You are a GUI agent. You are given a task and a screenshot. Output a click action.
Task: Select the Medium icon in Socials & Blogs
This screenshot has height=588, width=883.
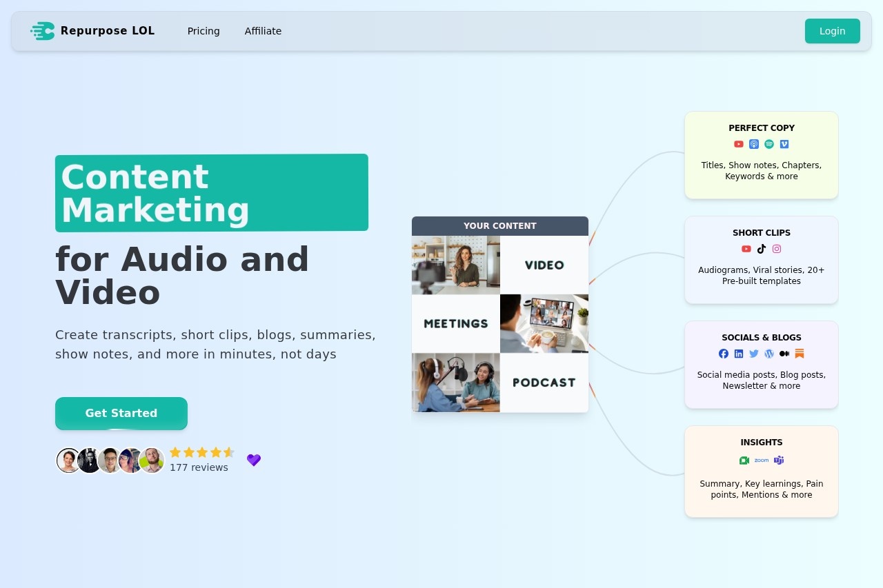[x=784, y=354]
